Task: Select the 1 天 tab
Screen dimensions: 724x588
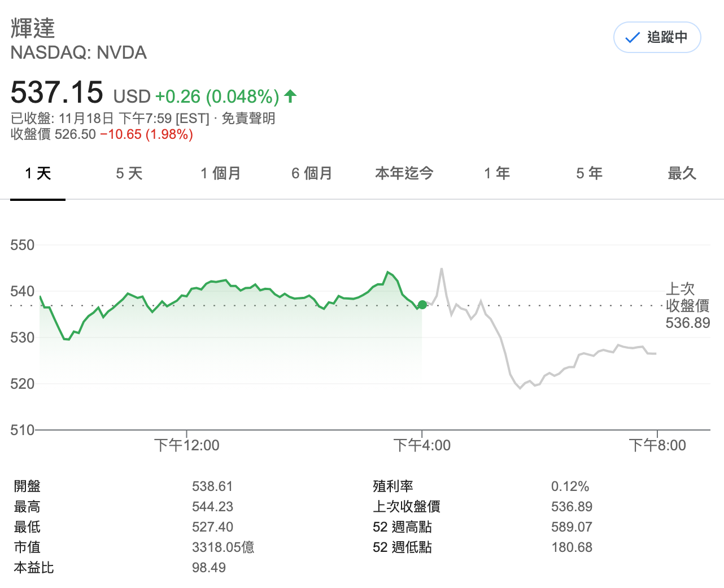Action: [38, 173]
